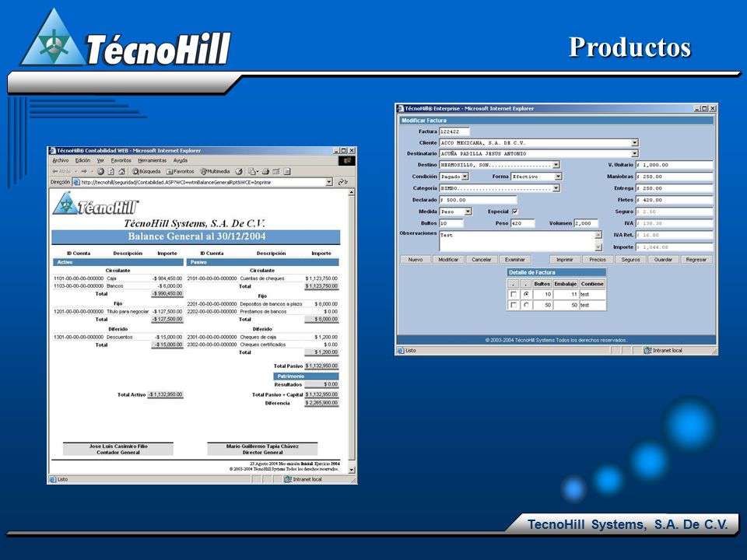Click the page icon in the Dirección address field

tap(76, 182)
